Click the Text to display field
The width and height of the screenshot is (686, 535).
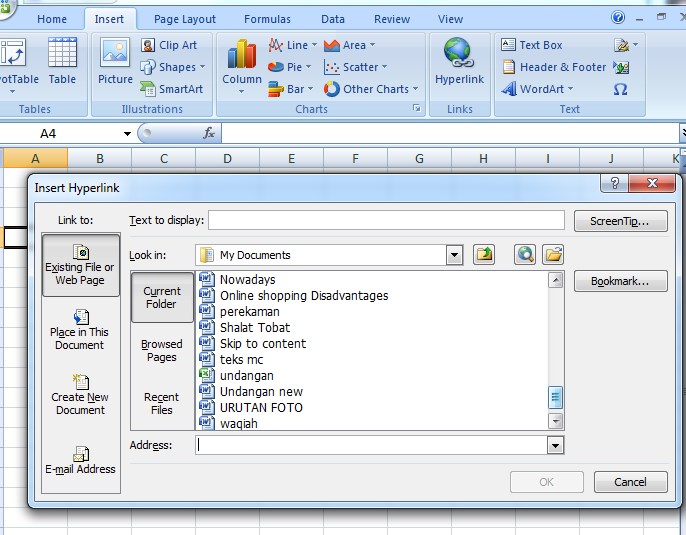tap(386, 220)
